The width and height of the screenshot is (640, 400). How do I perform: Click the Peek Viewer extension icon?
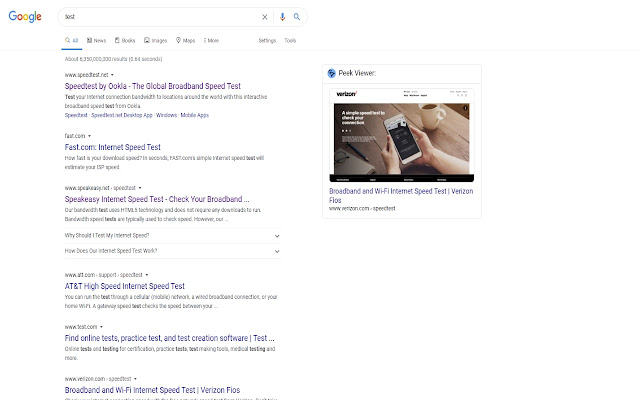(331, 73)
